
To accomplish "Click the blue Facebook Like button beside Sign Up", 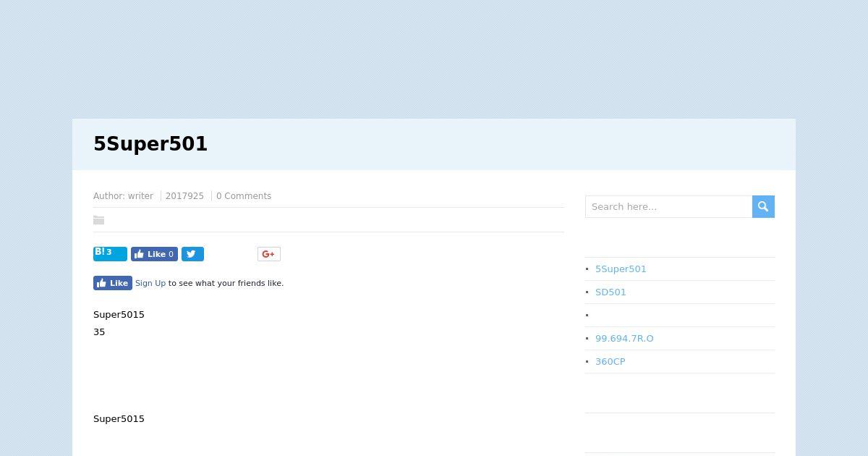I will pyautogui.click(x=113, y=283).
